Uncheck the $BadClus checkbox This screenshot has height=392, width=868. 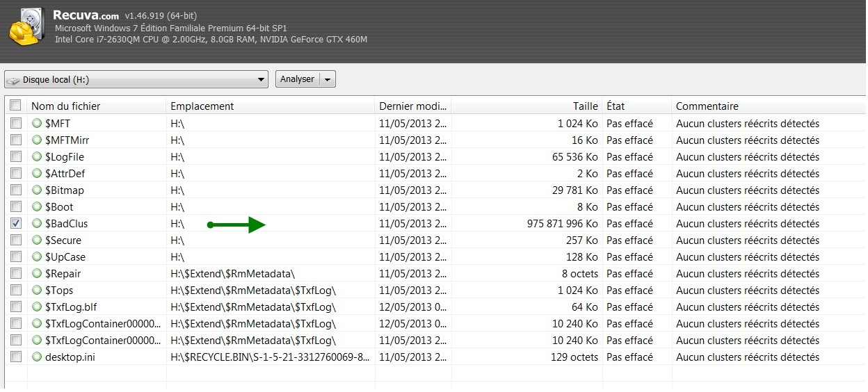point(16,224)
